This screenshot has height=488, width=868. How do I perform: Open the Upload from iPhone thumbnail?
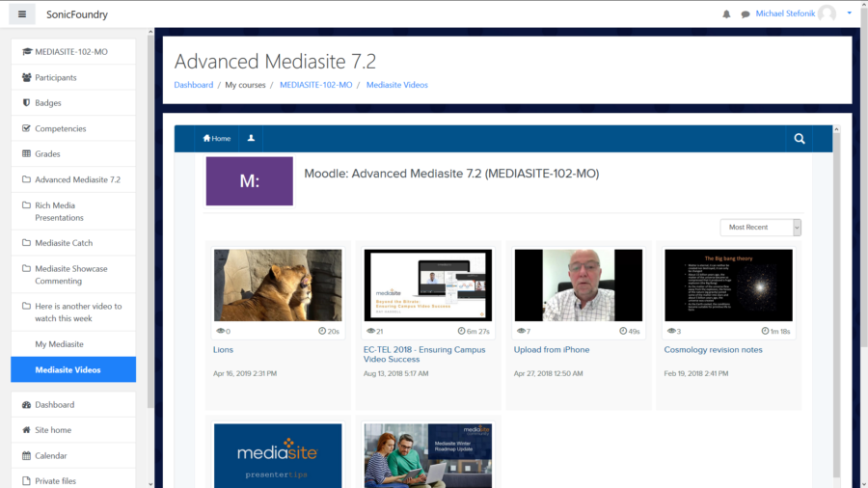point(579,285)
